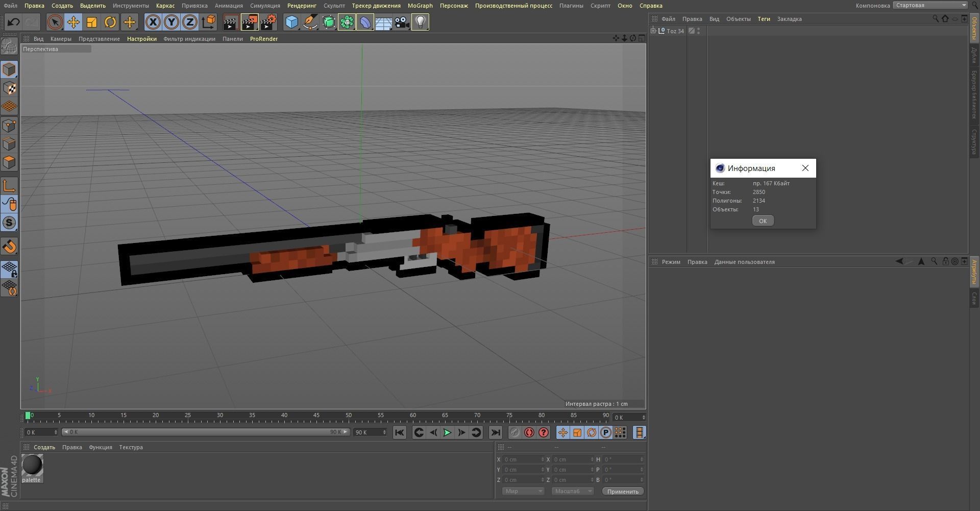Click Render View clapperboard icon
The width and height of the screenshot is (980, 511).
pyautogui.click(x=230, y=22)
